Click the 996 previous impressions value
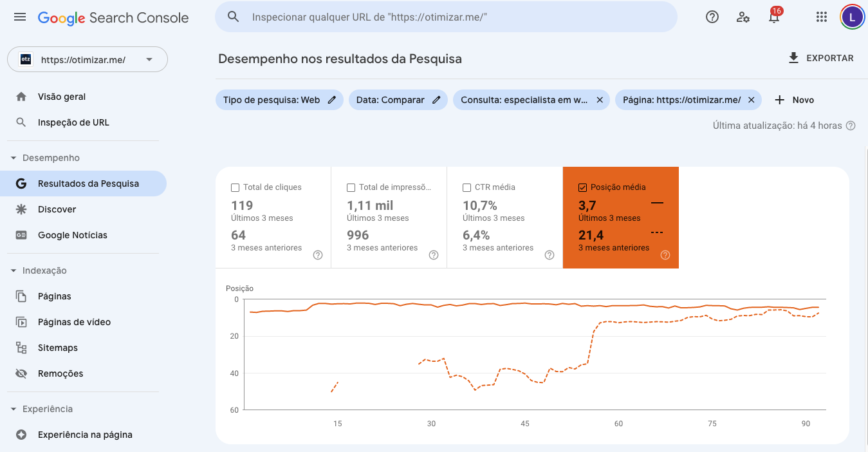This screenshot has height=452, width=868. pyautogui.click(x=356, y=235)
